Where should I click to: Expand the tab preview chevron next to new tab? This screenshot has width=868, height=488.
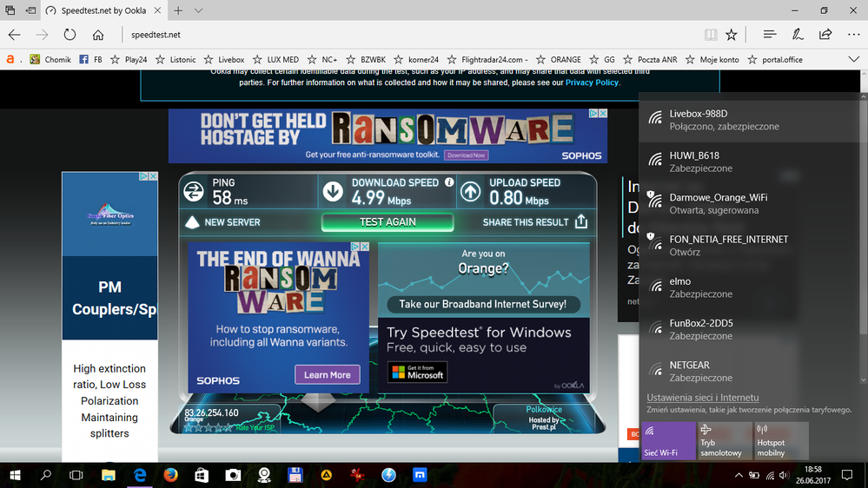199,10
